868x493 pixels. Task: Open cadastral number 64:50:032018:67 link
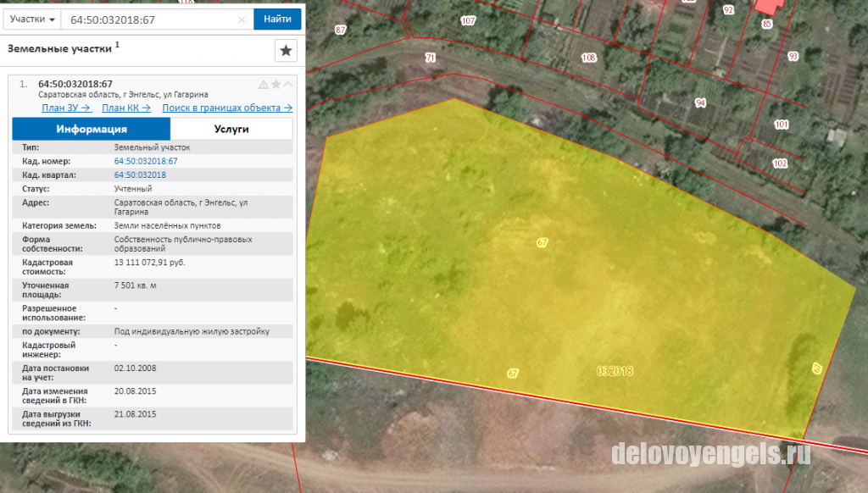146,161
